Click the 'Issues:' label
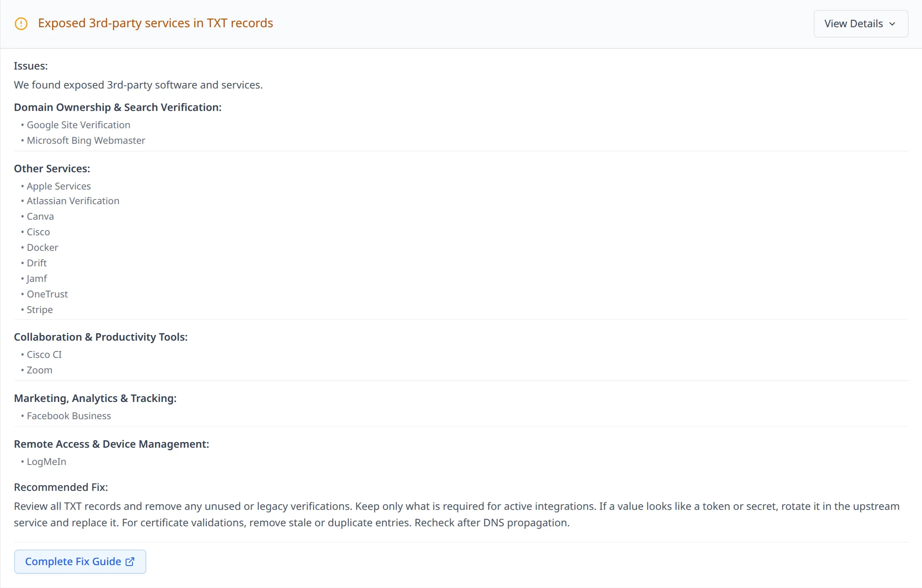 [x=31, y=66]
